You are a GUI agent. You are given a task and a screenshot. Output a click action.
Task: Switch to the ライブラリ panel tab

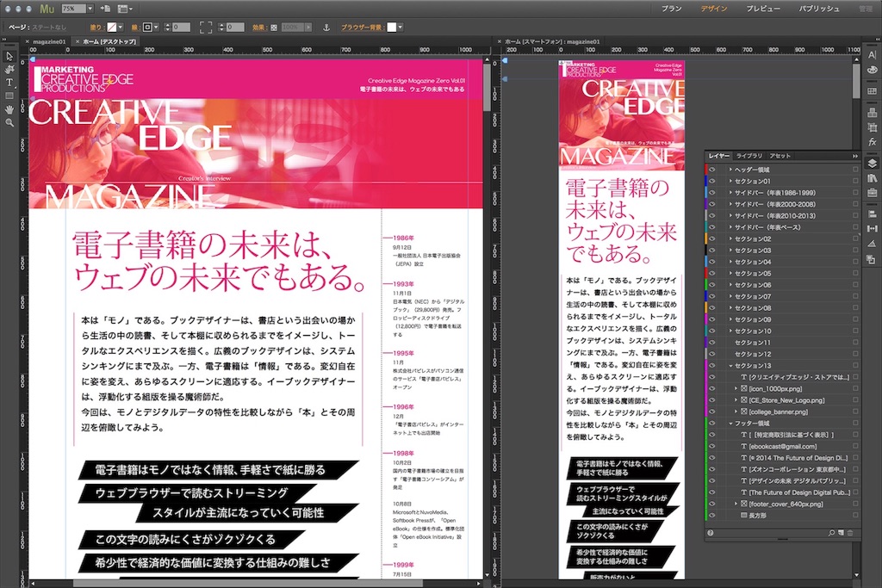coord(749,156)
